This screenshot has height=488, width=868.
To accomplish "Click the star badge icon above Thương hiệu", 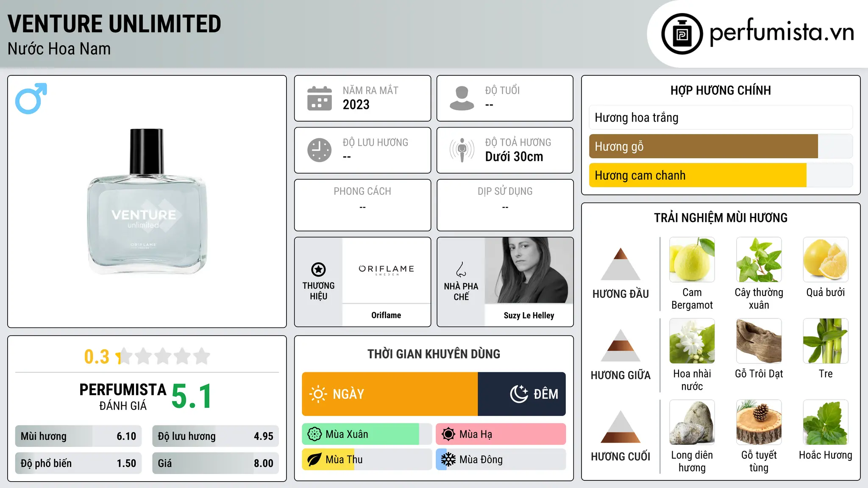I will click(318, 269).
